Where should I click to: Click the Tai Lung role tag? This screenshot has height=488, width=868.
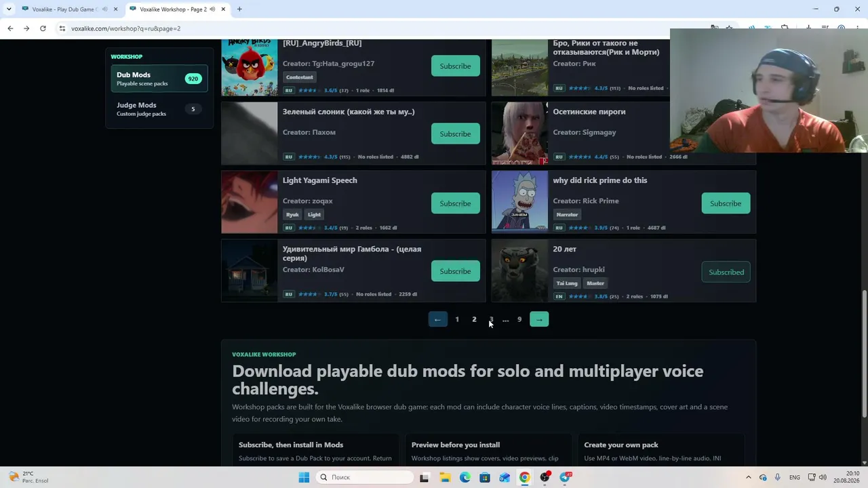(x=567, y=283)
